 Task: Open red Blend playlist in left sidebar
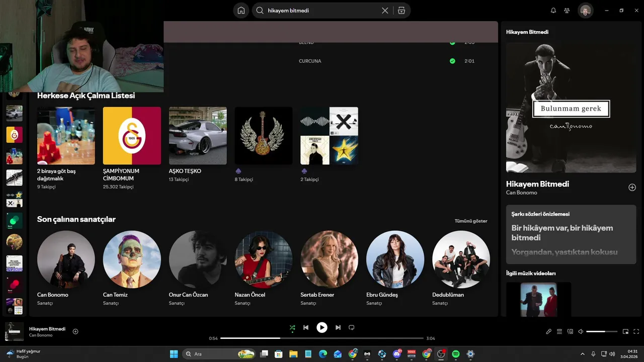[x=14, y=285]
